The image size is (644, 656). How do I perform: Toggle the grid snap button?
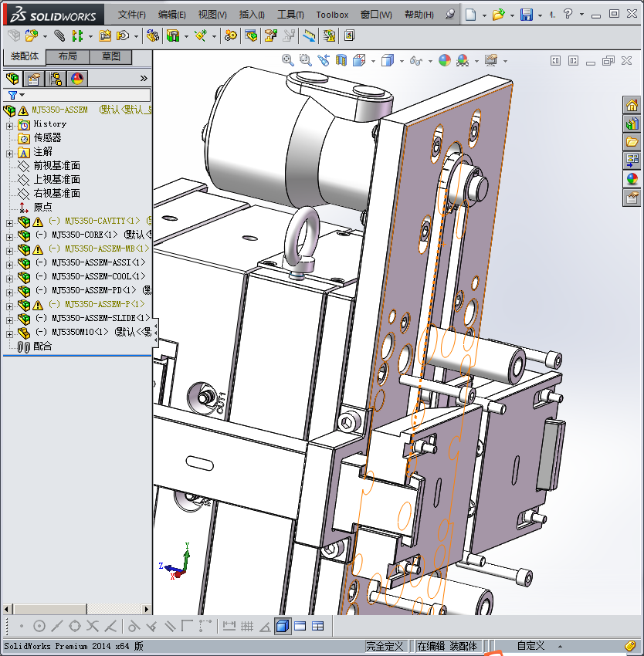247,627
